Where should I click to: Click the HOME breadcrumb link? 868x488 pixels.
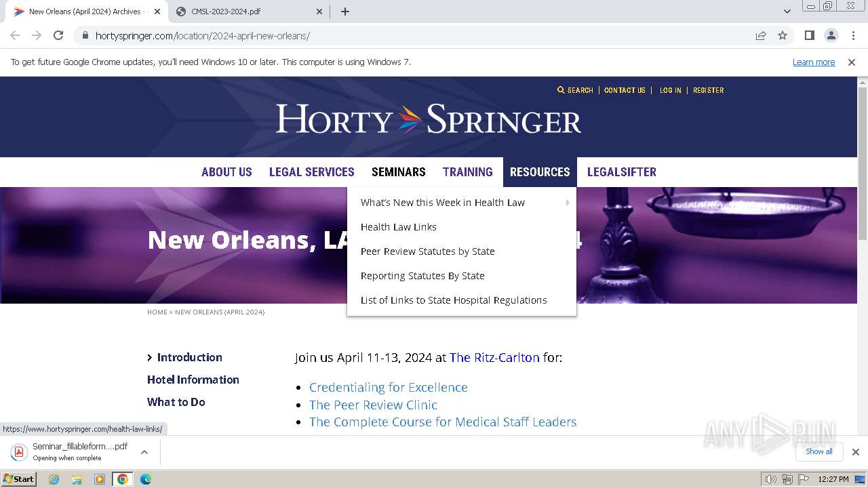pos(157,312)
